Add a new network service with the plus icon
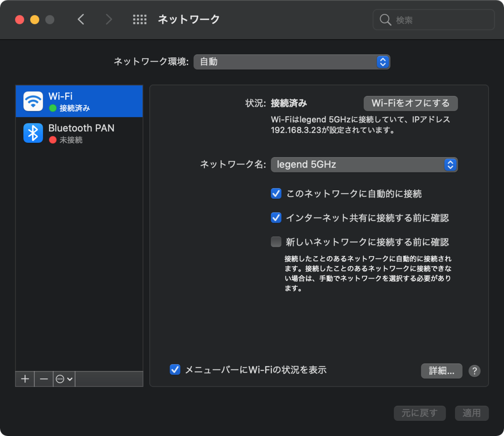This screenshot has width=504, height=436. click(24, 379)
